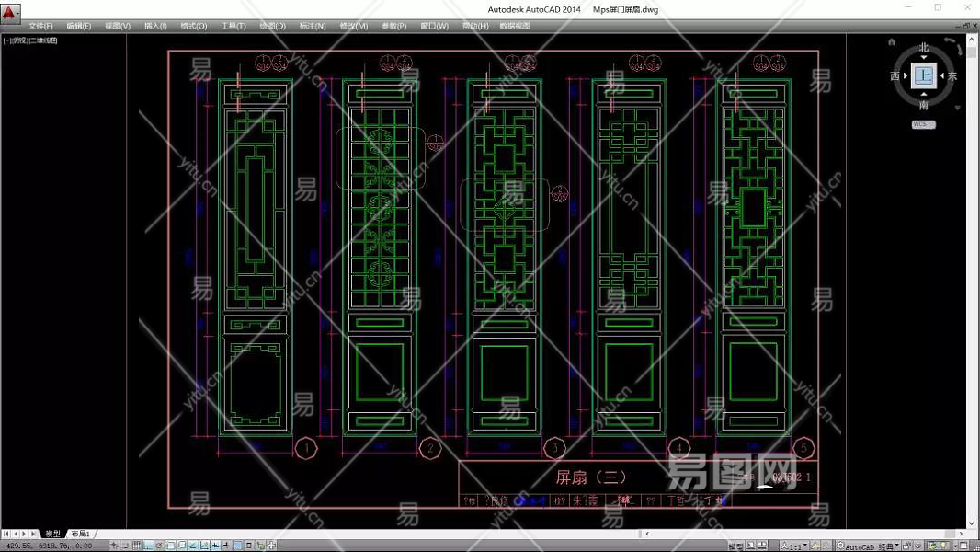Click the east direction on ViewCube
This screenshot has height=552, width=980.
coord(952,76)
